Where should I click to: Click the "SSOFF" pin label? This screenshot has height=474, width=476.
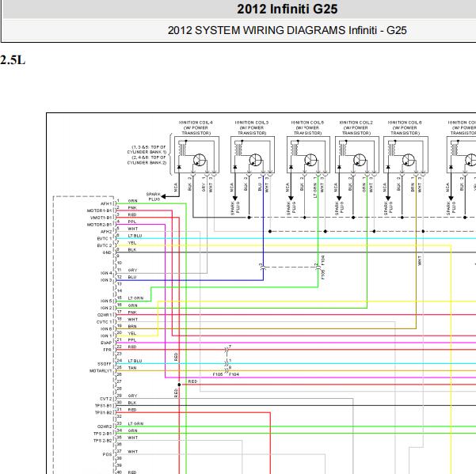[105, 364]
